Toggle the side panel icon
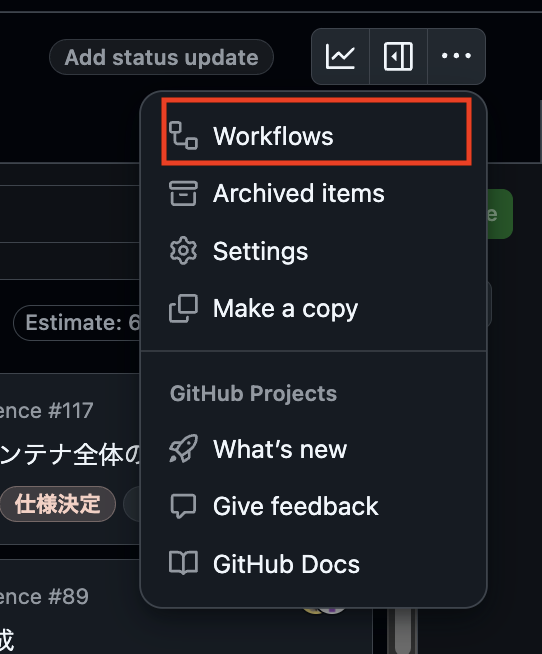The image size is (542, 654). (398, 56)
